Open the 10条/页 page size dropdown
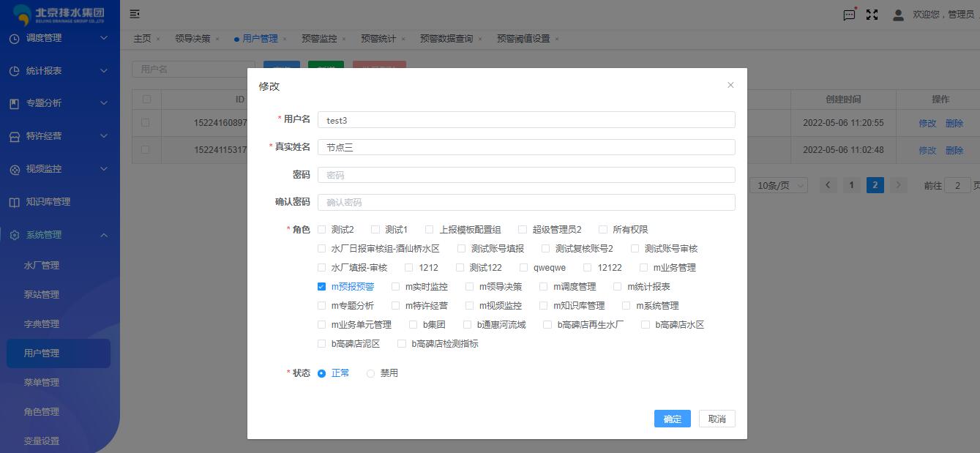 click(x=778, y=185)
